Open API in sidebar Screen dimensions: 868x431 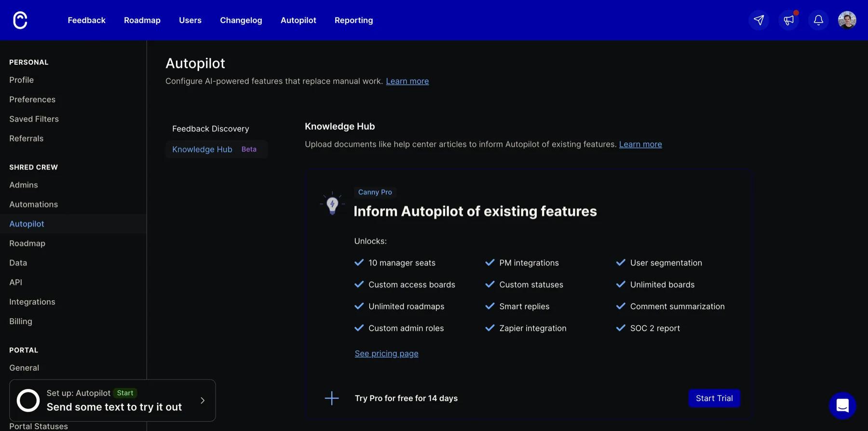16,283
